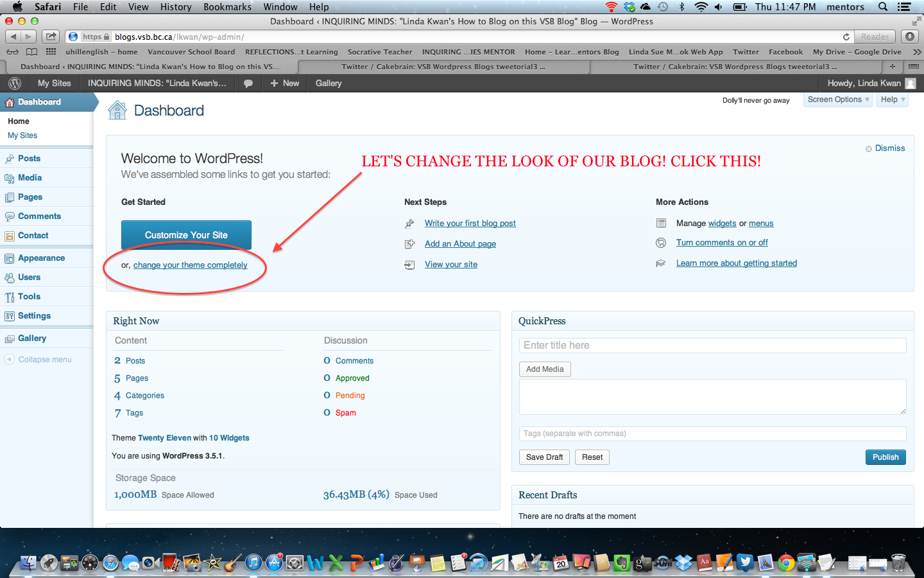Open the change your theme completely link
Image resolution: width=924 pixels, height=578 pixels.
tap(190, 265)
